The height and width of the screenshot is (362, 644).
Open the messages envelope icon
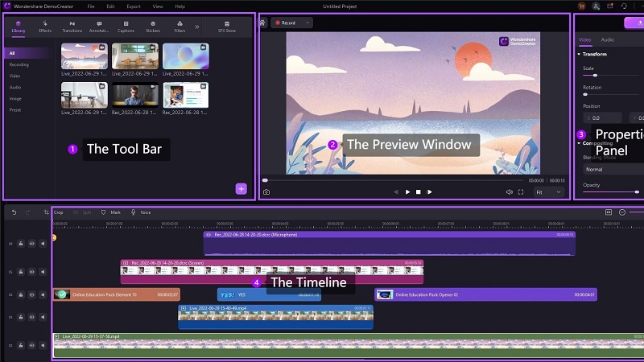coord(610,6)
